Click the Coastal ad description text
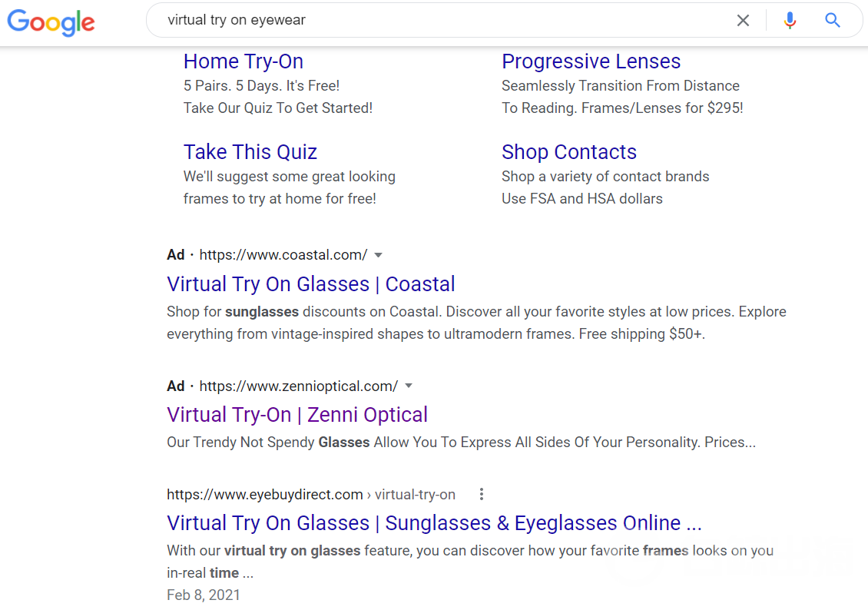The width and height of the screenshot is (868, 610). (x=475, y=323)
